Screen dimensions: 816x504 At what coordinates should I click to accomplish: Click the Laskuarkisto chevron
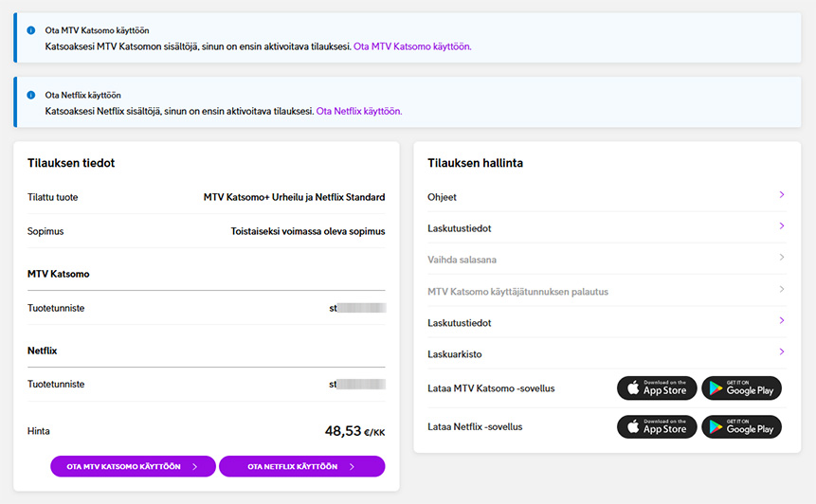point(782,351)
